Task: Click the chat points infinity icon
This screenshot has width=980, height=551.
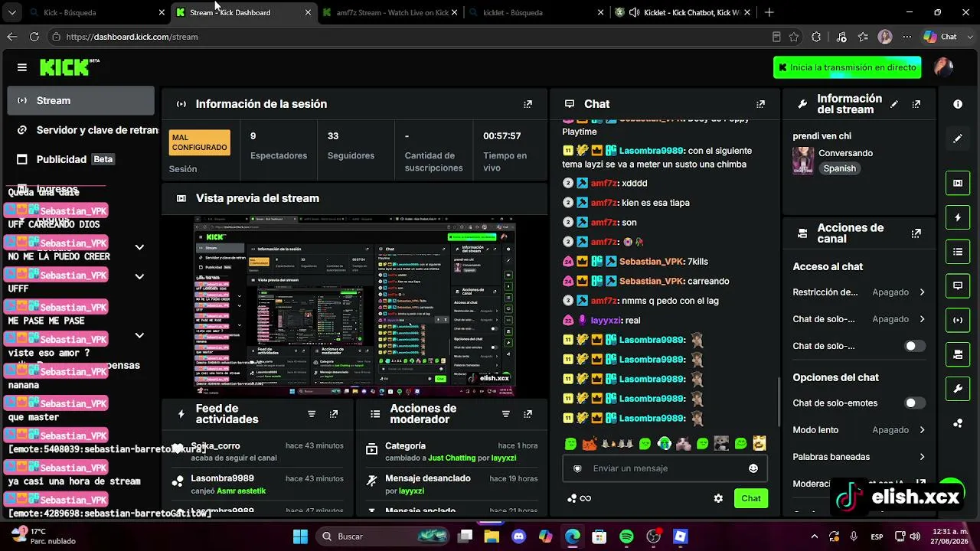Action: click(580, 498)
